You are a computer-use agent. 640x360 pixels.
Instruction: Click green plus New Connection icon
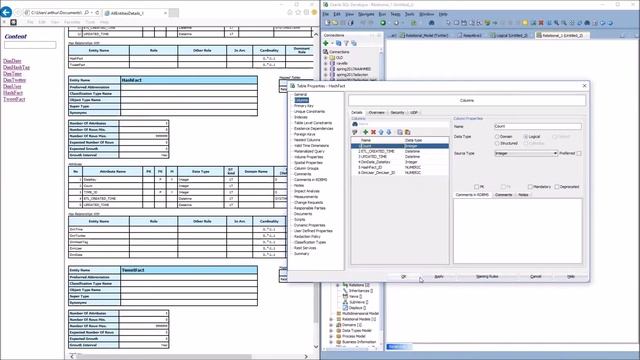point(326,43)
